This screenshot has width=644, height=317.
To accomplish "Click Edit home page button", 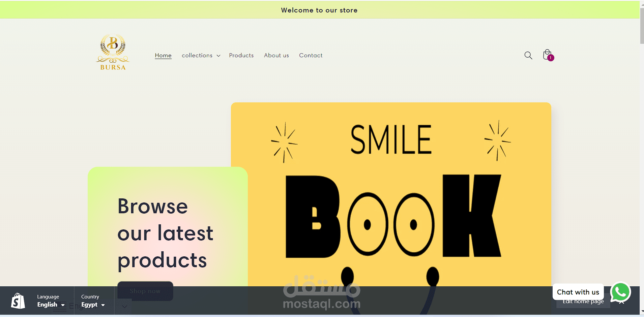I will pos(583,302).
